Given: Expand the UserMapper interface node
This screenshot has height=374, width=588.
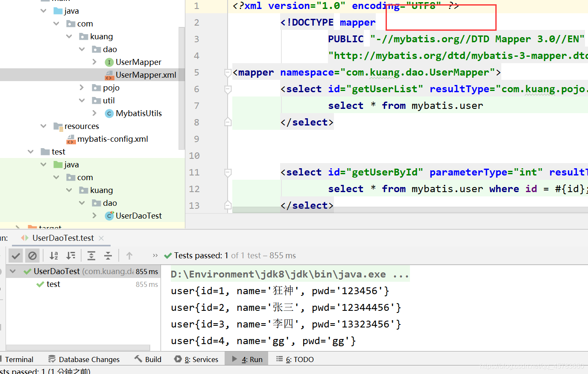Looking at the screenshot, I should click(x=95, y=62).
